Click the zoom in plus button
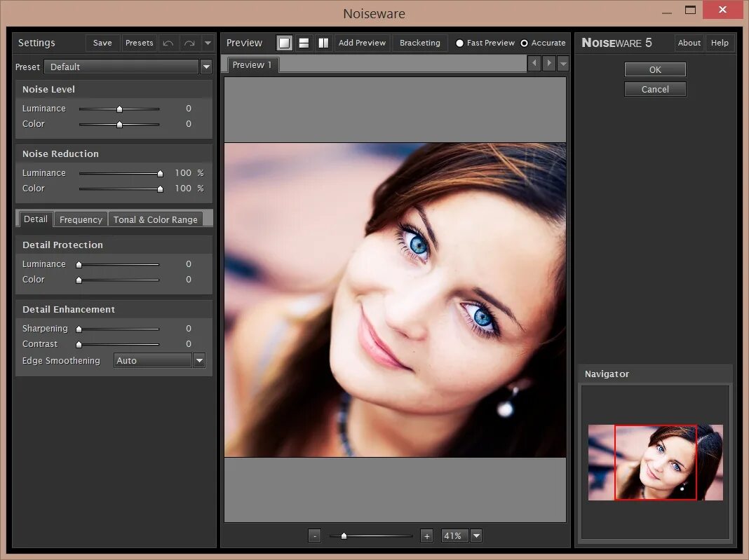 coord(426,536)
